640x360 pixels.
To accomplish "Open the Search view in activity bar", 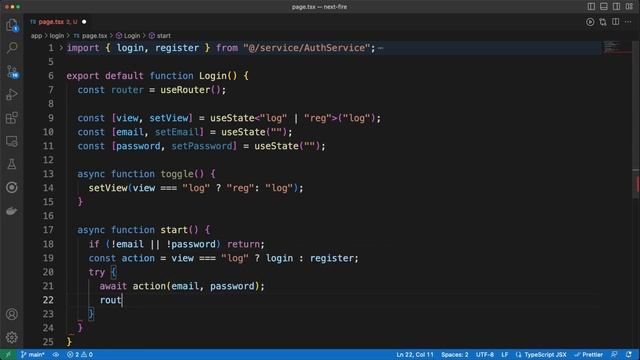I will [x=12, y=48].
